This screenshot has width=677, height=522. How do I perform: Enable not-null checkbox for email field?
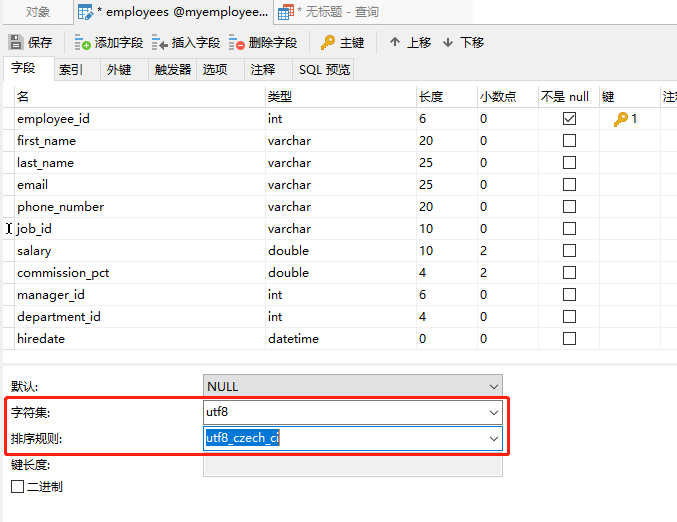(569, 185)
